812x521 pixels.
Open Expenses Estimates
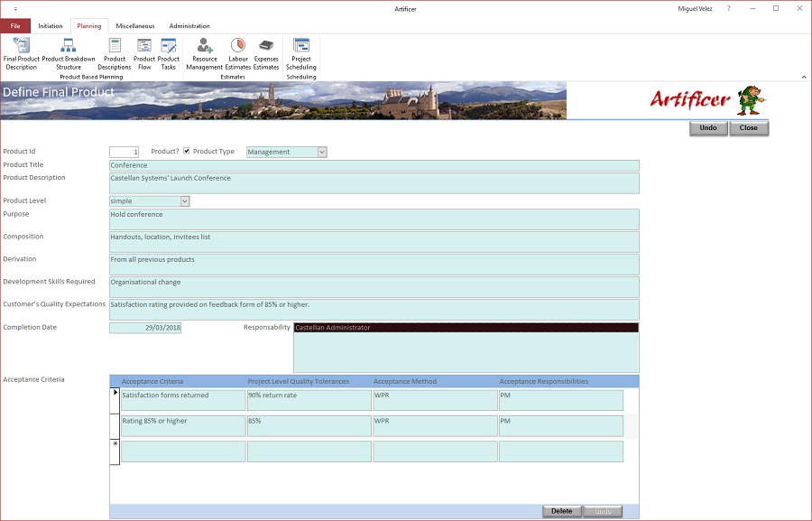[266, 53]
